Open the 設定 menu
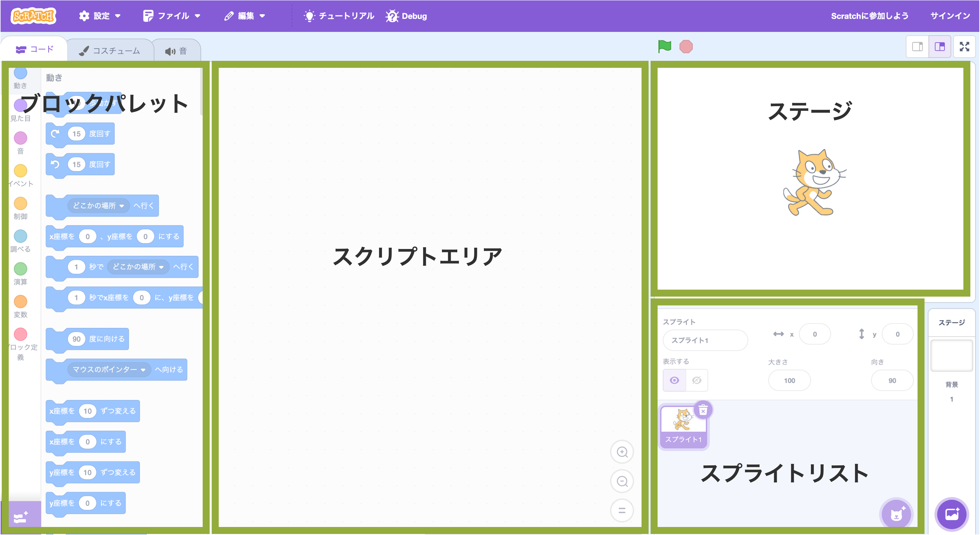Screen dimensions: 980x535 [100, 16]
